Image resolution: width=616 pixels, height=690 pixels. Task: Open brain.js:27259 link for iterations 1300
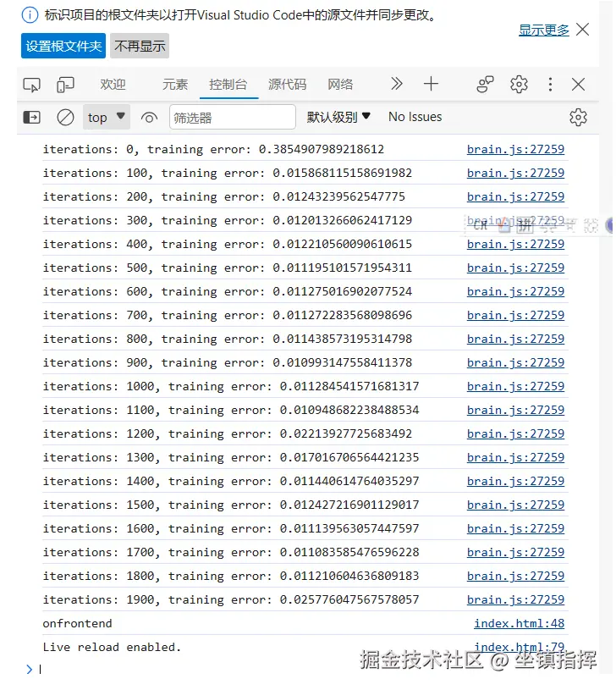(515, 458)
